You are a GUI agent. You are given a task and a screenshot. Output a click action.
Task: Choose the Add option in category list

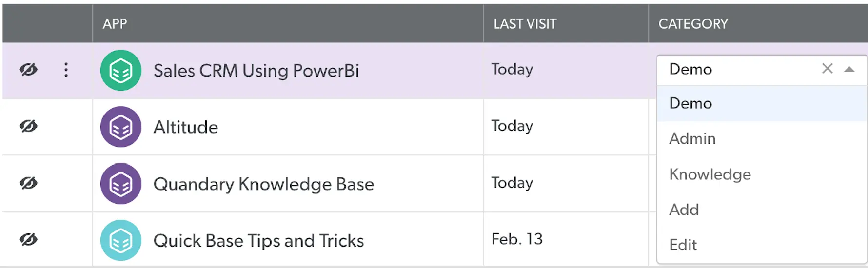[684, 210]
